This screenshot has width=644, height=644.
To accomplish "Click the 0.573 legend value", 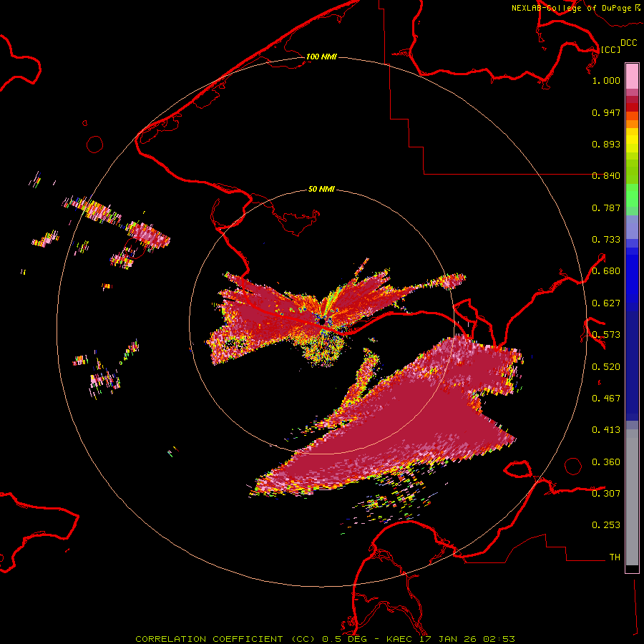I will pyautogui.click(x=606, y=335).
